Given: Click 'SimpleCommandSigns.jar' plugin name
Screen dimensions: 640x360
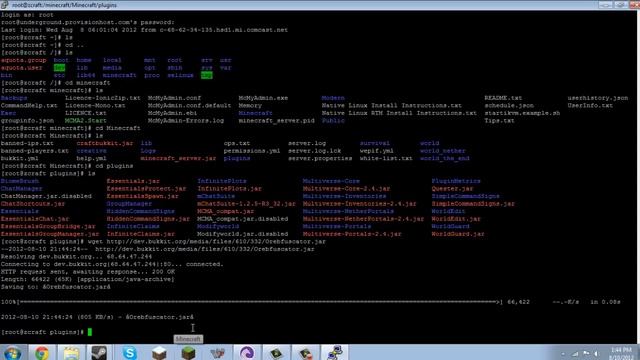Looking at the screenshot, I should coord(473,204).
